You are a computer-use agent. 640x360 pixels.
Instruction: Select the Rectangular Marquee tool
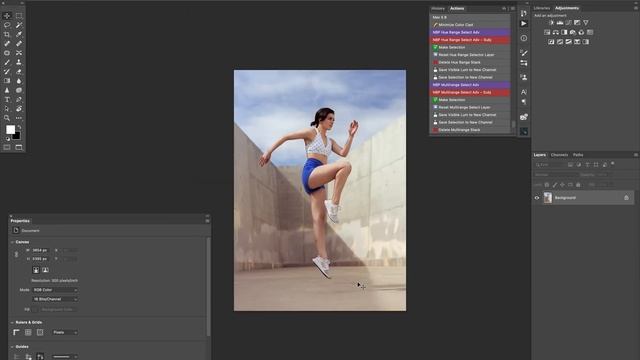[19, 16]
